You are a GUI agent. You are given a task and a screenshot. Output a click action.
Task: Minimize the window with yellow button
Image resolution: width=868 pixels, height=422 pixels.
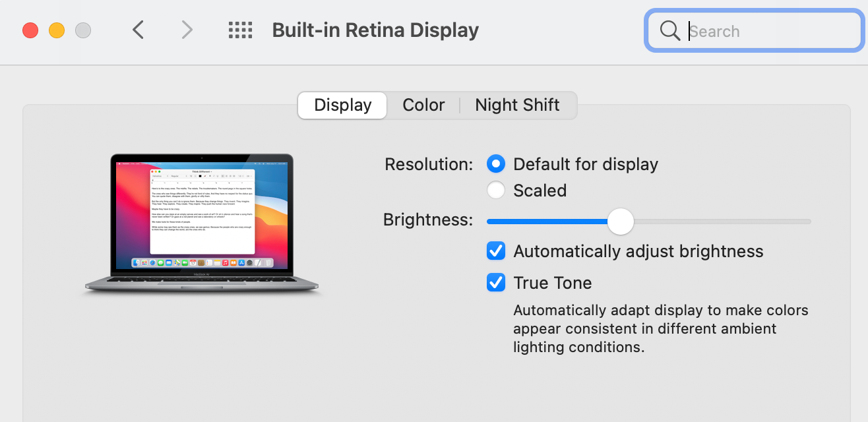(57, 30)
